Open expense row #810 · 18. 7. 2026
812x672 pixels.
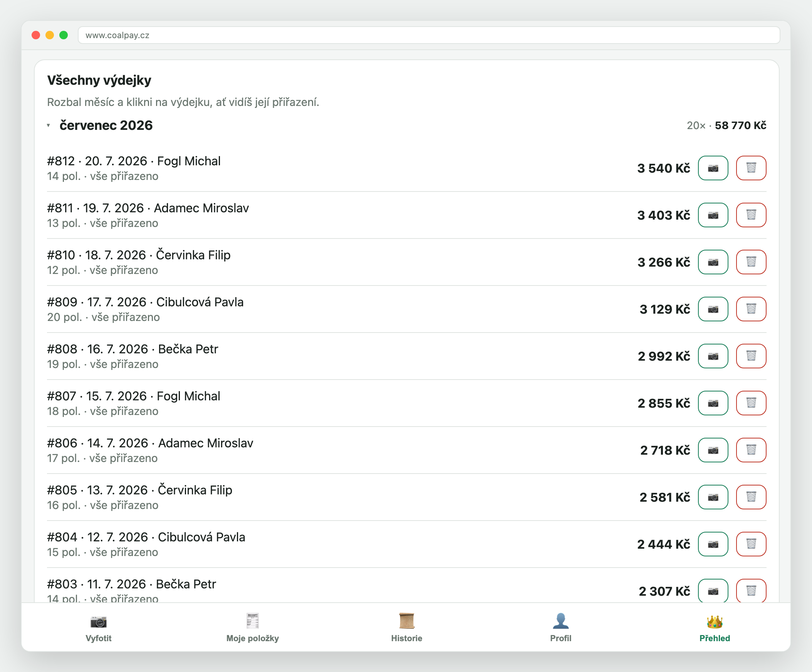coord(406,262)
